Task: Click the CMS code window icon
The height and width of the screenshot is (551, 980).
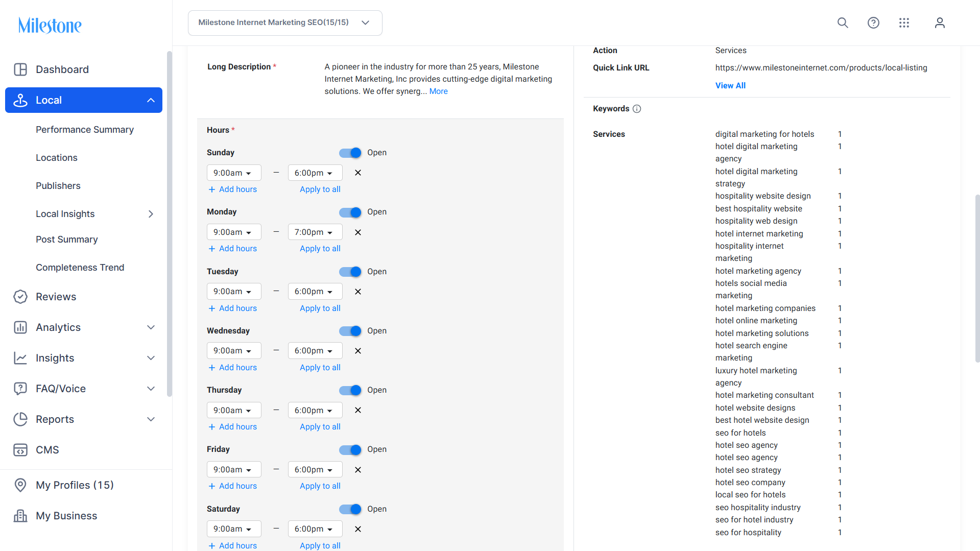Action: coord(20,450)
